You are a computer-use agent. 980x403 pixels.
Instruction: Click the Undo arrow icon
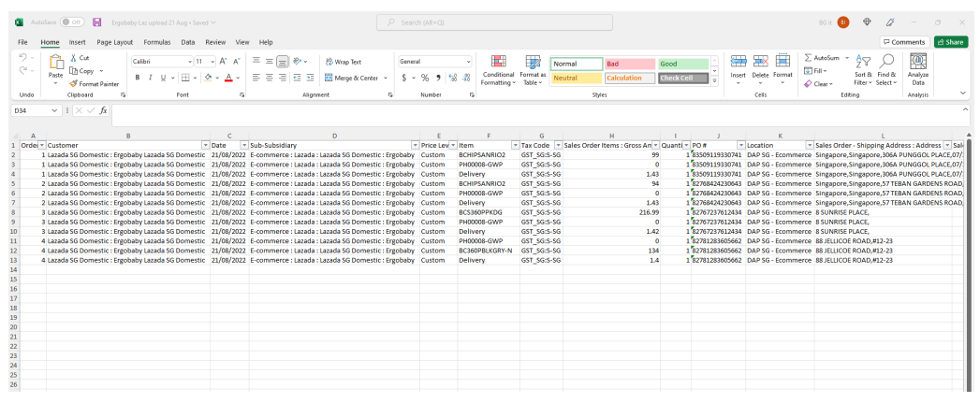click(x=23, y=57)
